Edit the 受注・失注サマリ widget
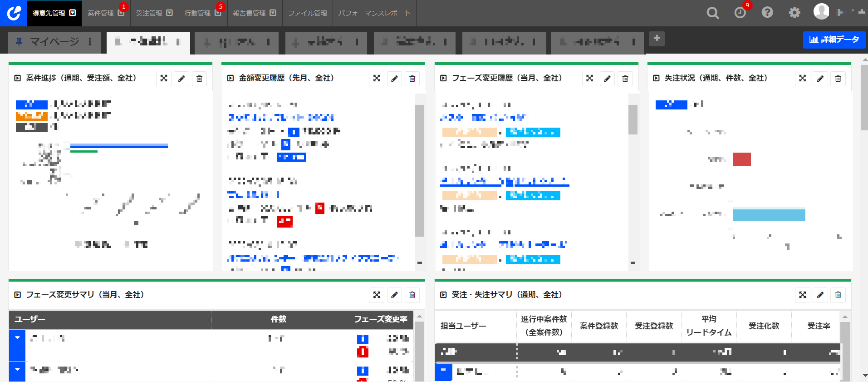This screenshot has height=382, width=868. pos(820,295)
